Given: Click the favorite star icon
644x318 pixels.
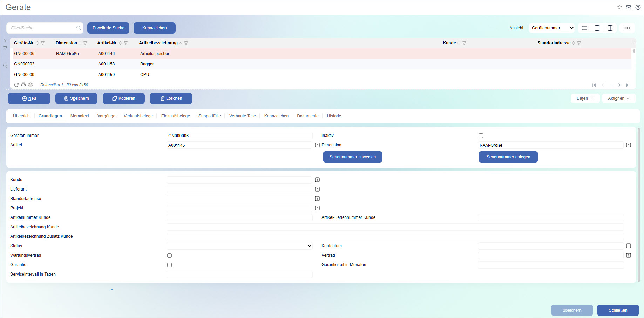Looking at the screenshot, I should click(619, 7).
